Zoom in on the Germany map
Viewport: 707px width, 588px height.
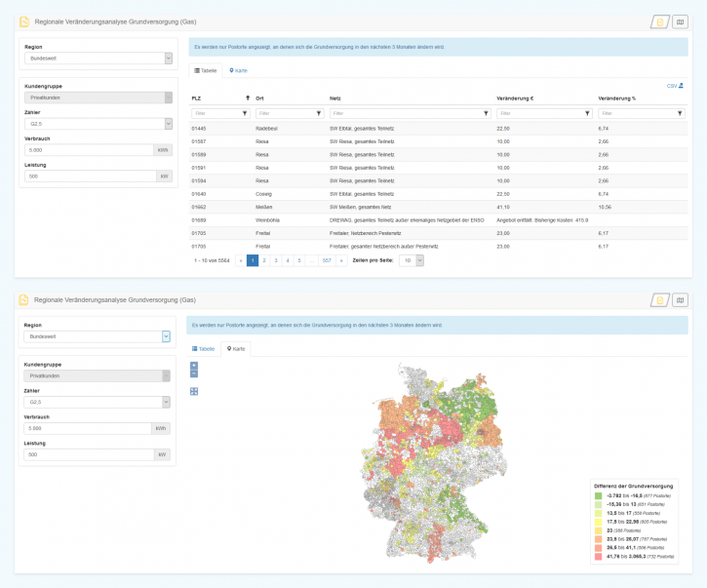(194, 366)
